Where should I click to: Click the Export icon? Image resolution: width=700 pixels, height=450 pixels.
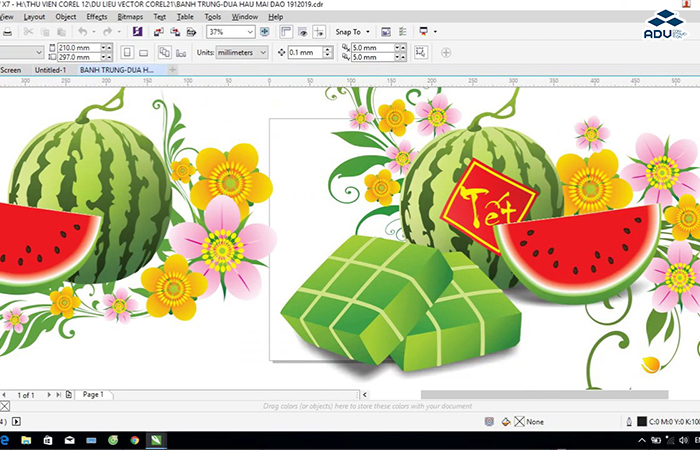[x=175, y=32]
